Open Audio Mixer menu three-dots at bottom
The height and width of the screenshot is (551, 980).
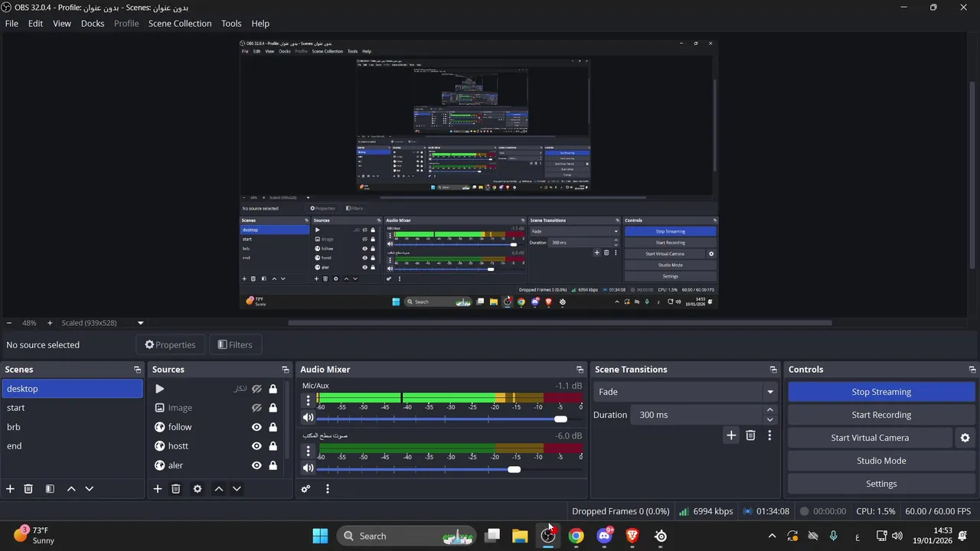click(x=328, y=489)
